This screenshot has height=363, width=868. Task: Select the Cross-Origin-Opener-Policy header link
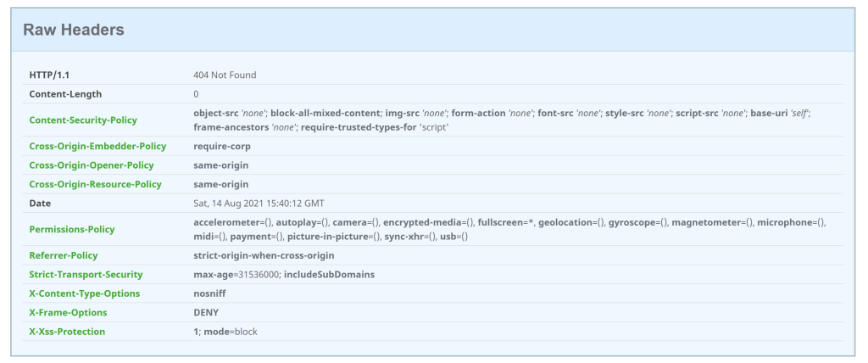click(92, 165)
